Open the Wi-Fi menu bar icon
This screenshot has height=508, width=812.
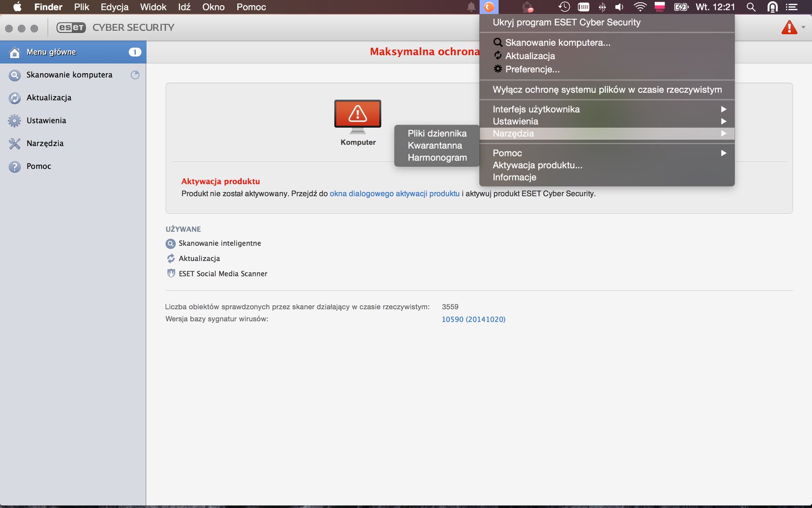coord(640,7)
